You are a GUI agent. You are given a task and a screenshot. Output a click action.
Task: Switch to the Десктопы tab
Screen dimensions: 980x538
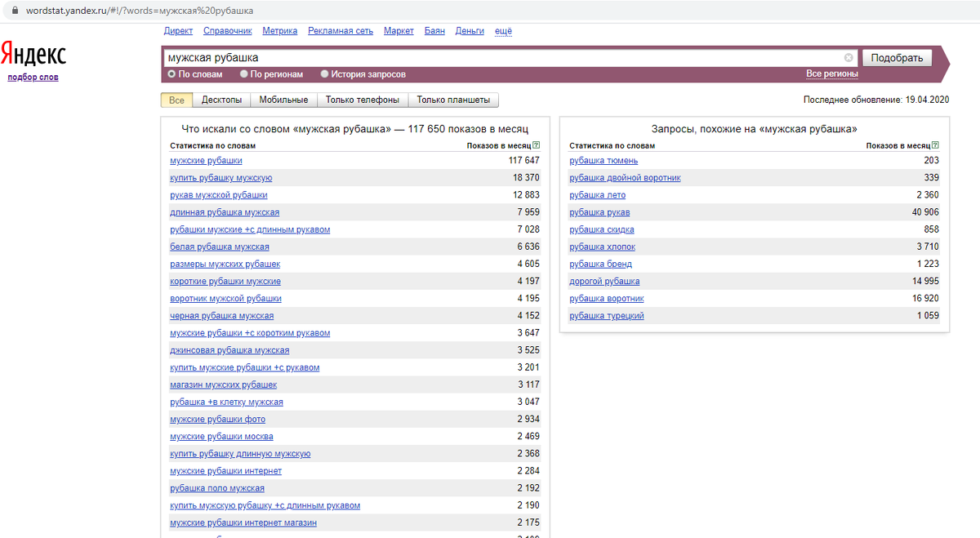(x=222, y=100)
